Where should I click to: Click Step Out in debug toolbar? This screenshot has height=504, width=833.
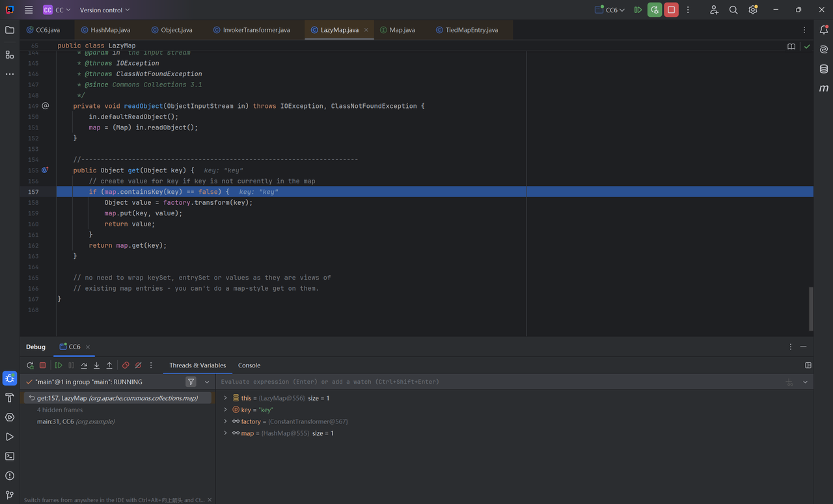tap(109, 365)
